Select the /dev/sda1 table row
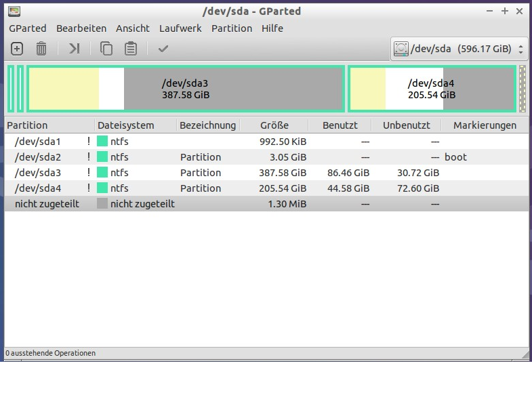The width and height of the screenshot is (532, 416). tap(266, 141)
